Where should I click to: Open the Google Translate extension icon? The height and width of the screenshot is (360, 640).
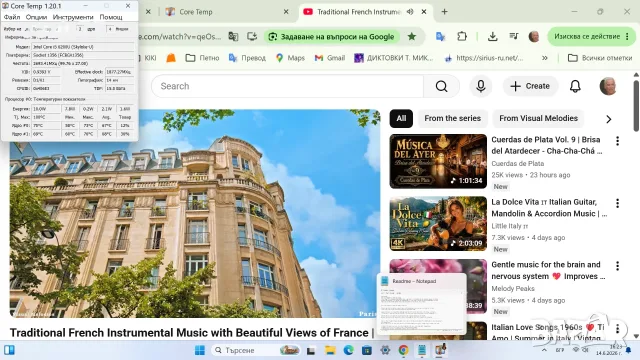coord(440,36)
